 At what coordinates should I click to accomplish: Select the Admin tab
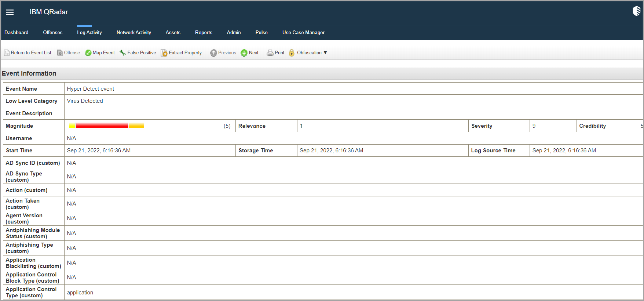click(234, 32)
